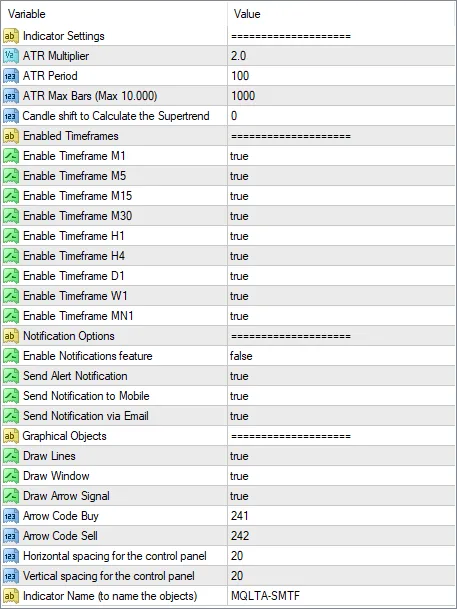Click the bool icon beside Enable Timeframe M5

click(x=11, y=176)
